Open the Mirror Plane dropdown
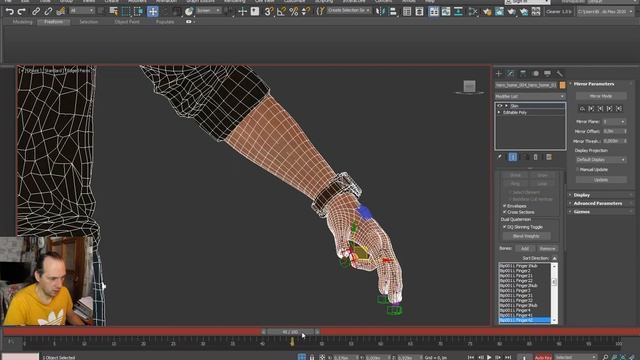The width and height of the screenshot is (640, 360). click(614, 122)
